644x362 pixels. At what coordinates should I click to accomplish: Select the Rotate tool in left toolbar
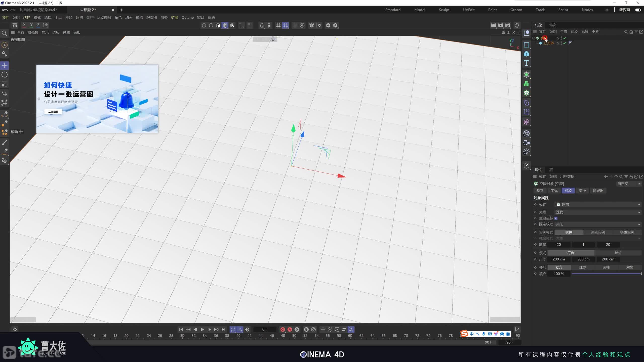(5, 75)
